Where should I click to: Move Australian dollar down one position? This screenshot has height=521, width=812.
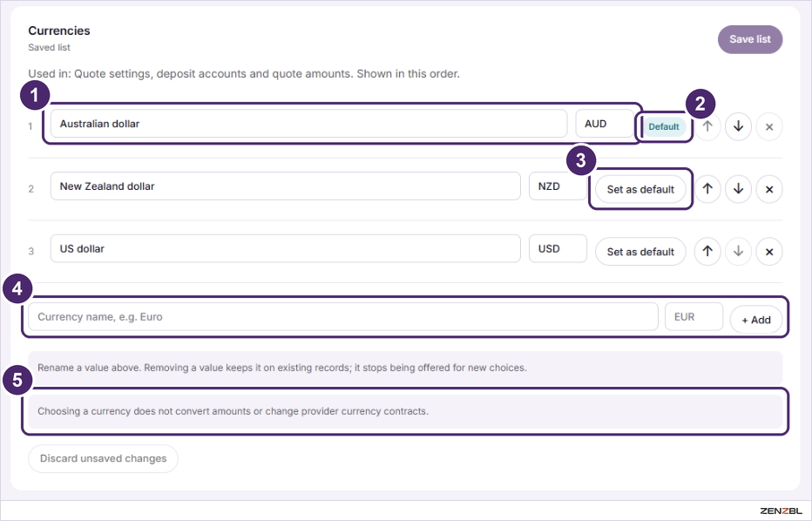coord(739,126)
